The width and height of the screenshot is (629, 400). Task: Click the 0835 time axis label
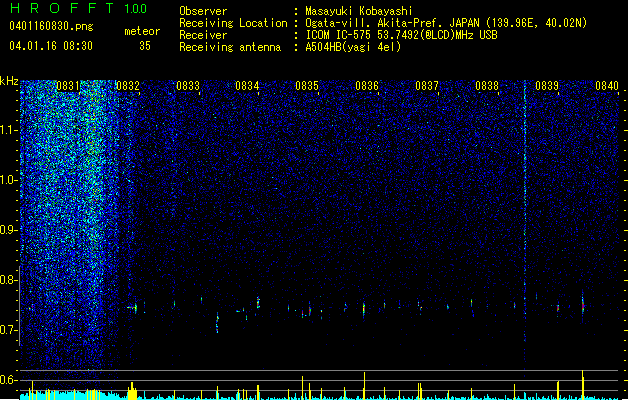coord(307,86)
